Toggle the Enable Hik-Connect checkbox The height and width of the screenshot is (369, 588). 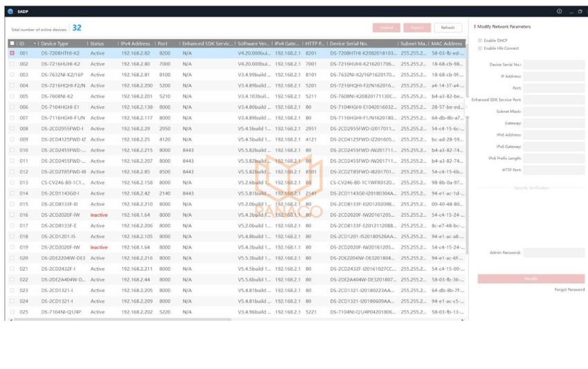(479, 48)
